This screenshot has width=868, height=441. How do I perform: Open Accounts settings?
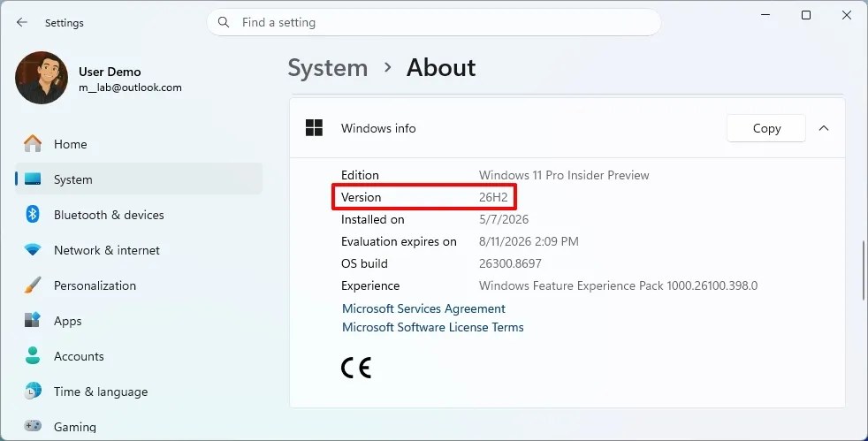point(139,356)
